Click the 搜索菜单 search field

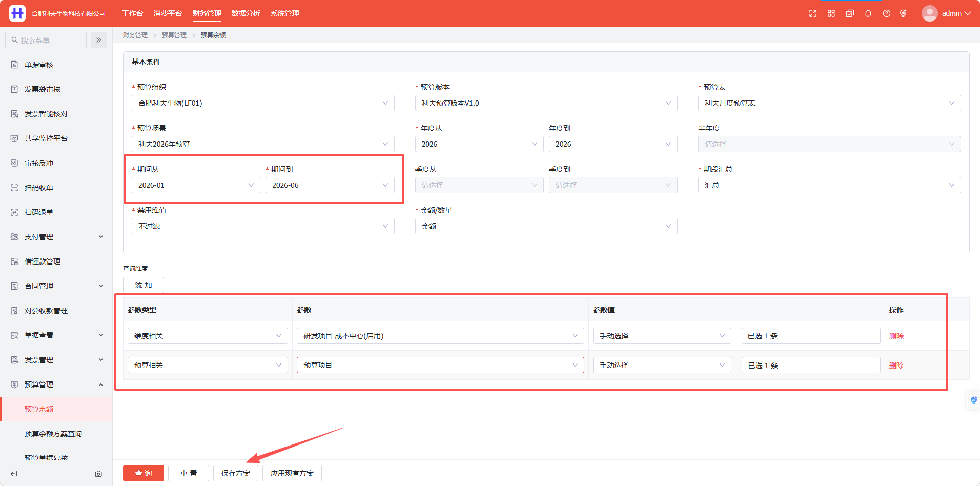pyautogui.click(x=46, y=40)
